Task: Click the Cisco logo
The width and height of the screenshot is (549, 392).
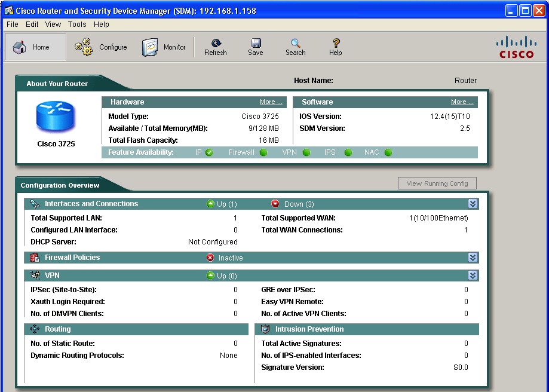Action: click(x=516, y=47)
